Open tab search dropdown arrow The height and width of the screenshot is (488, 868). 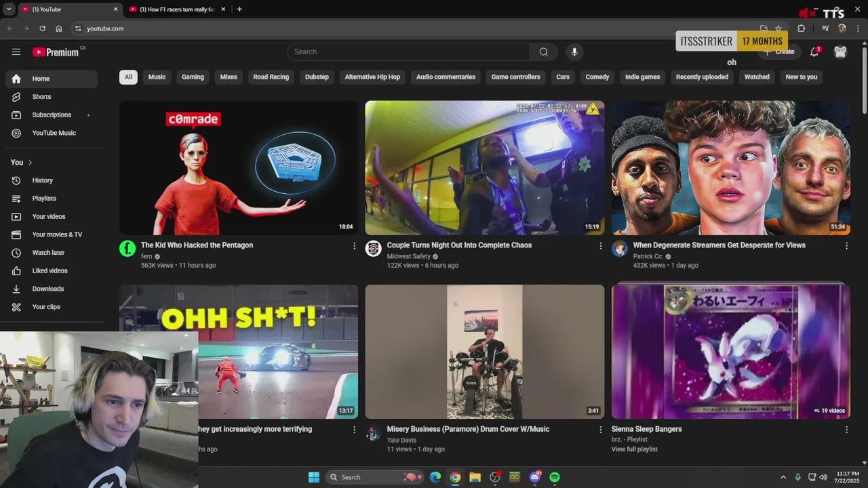pyautogui.click(x=9, y=9)
